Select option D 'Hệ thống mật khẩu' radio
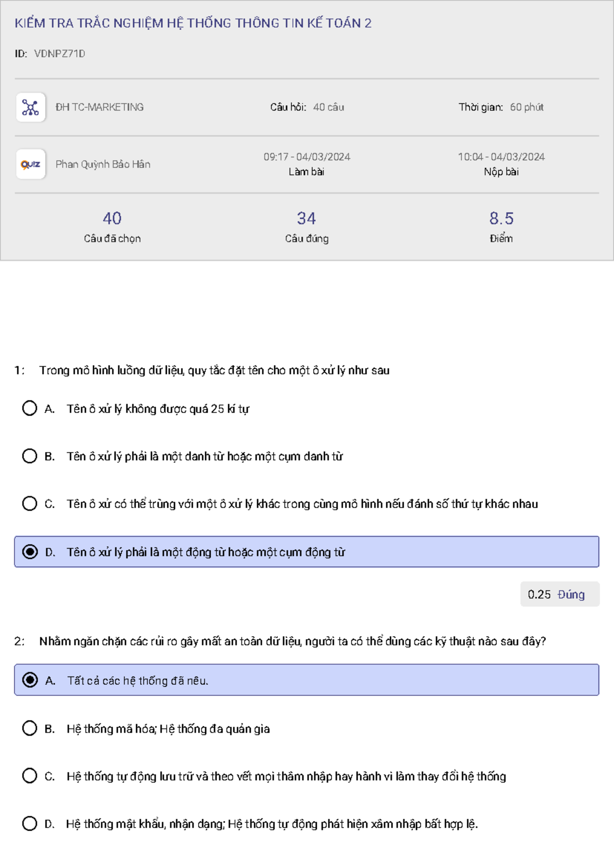 30,824
